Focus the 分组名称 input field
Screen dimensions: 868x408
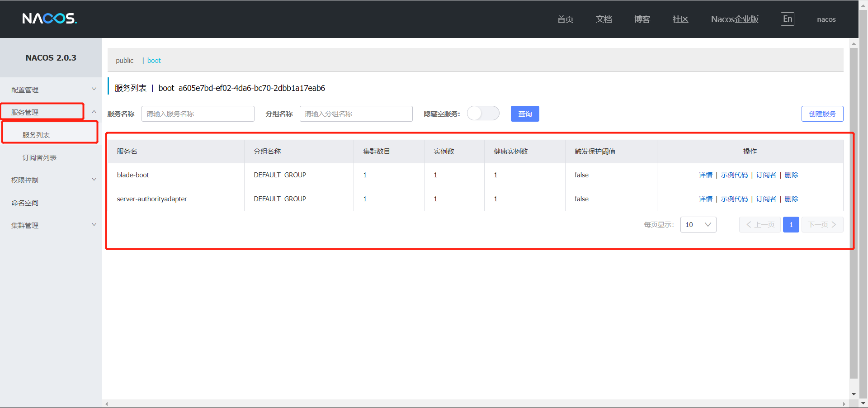[356, 114]
